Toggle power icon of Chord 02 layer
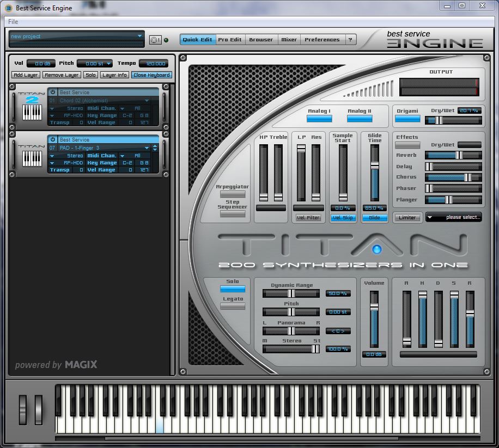Image resolution: width=499 pixels, height=448 pixels. [53, 92]
